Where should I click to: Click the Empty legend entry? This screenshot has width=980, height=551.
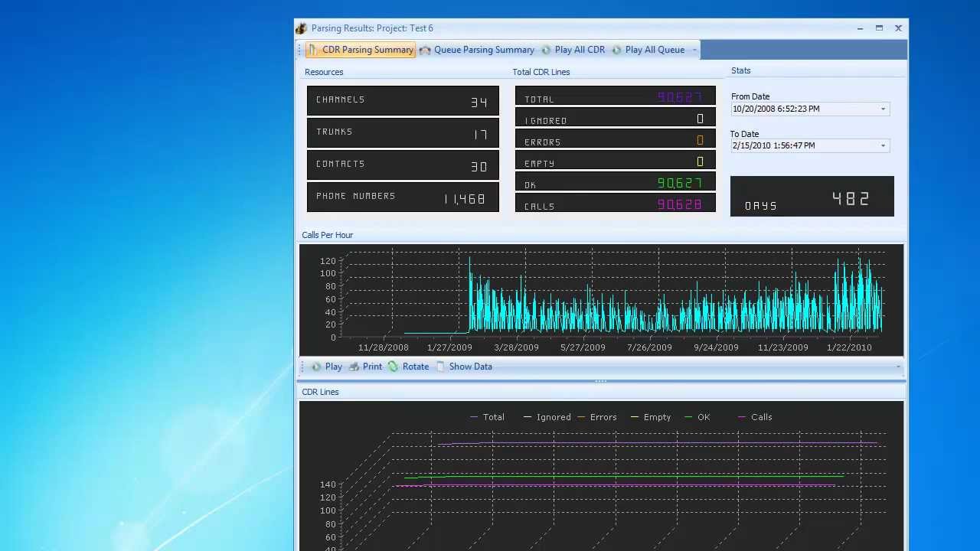point(651,417)
